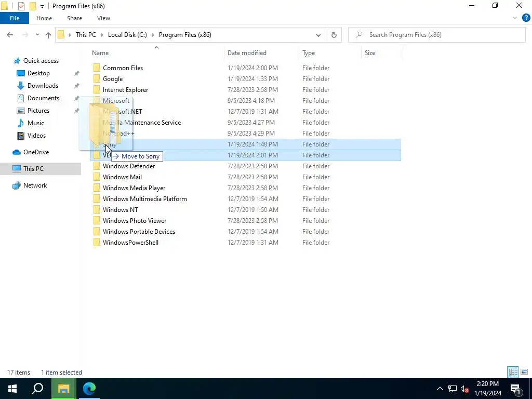Expand the chevron after Local Disk (C:)
532x399 pixels.
153,35
